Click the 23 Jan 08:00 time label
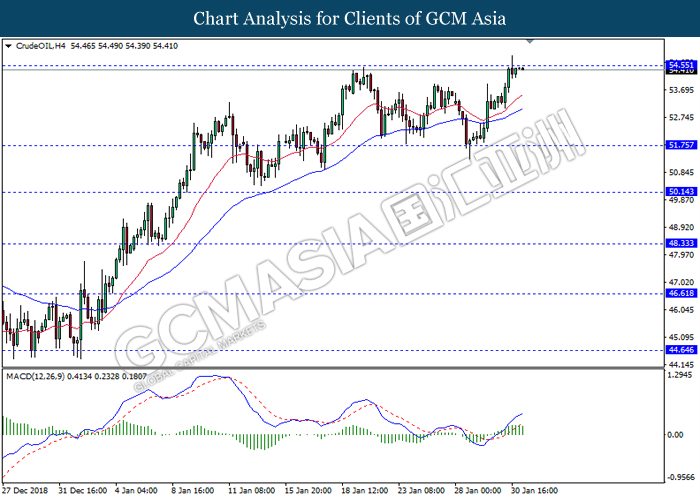 421,491
